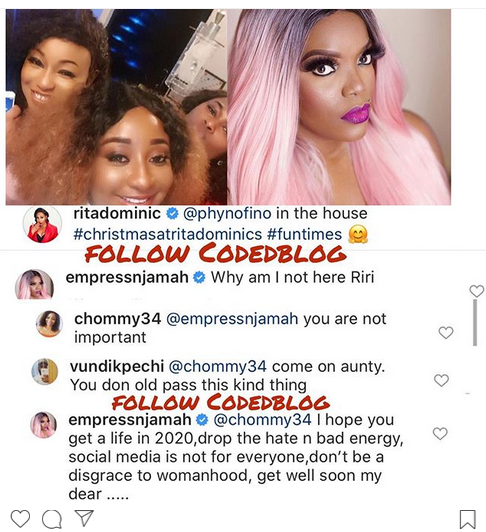Like empressnjamah's 'get a life in 2020' reply

(x=440, y=434)
